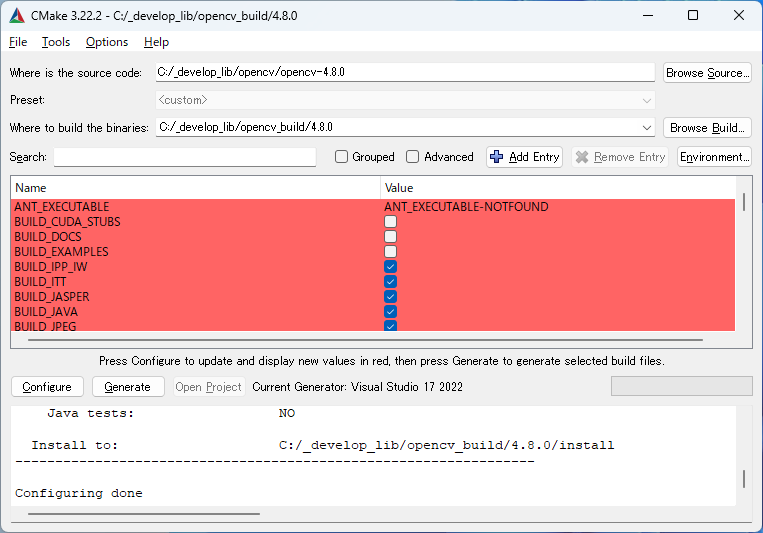Maximize the CMake window

click(693, 16)
